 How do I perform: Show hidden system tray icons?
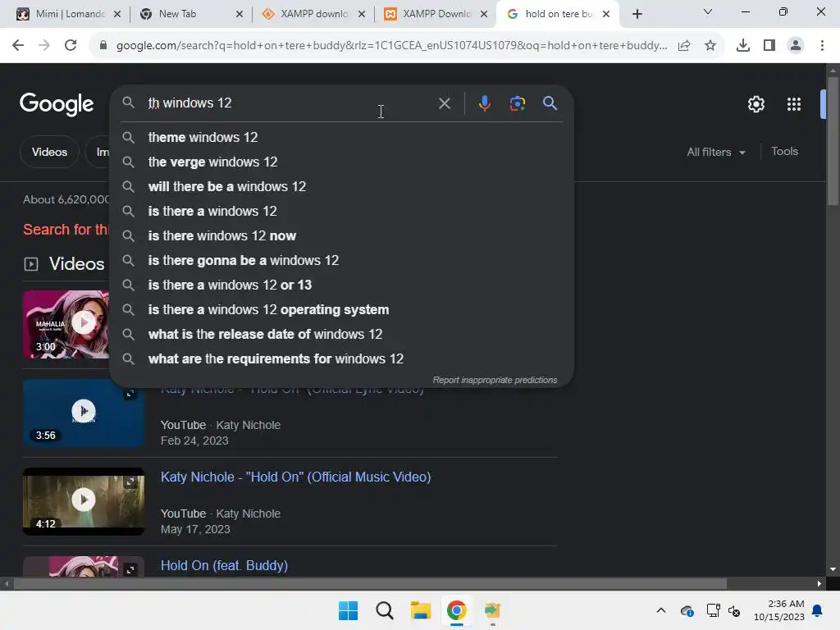coord(661,610)
